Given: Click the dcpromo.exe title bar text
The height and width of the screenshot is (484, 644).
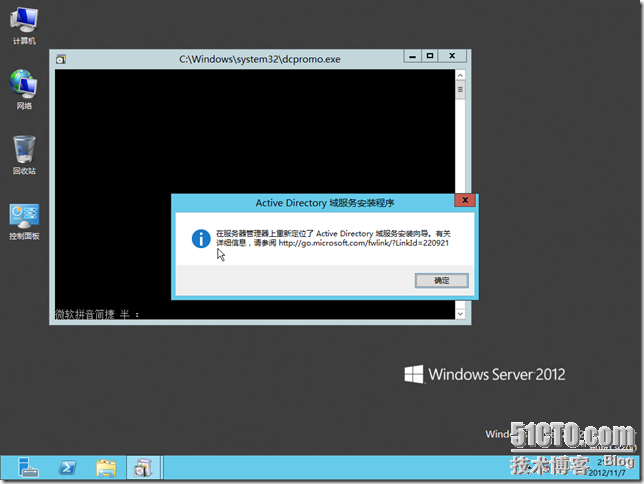Looking at the screenshot, I should [x=260, y=59].
